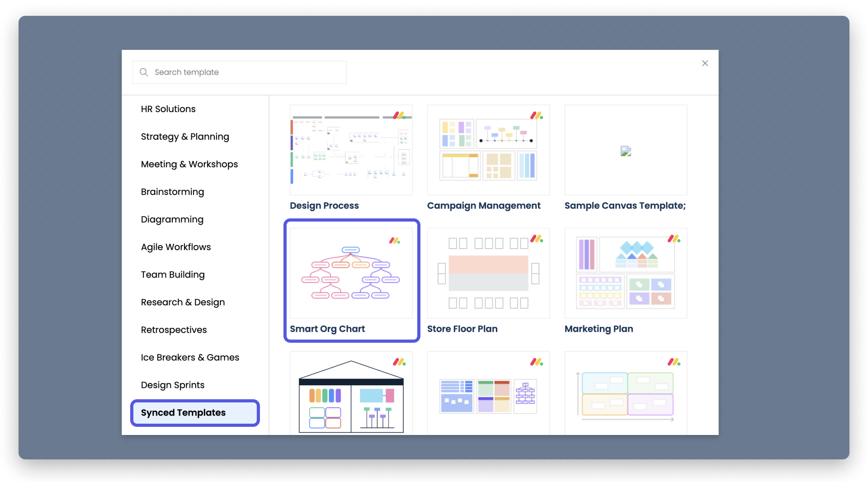Open the house-shaped template thumbnail

point(351,393)
